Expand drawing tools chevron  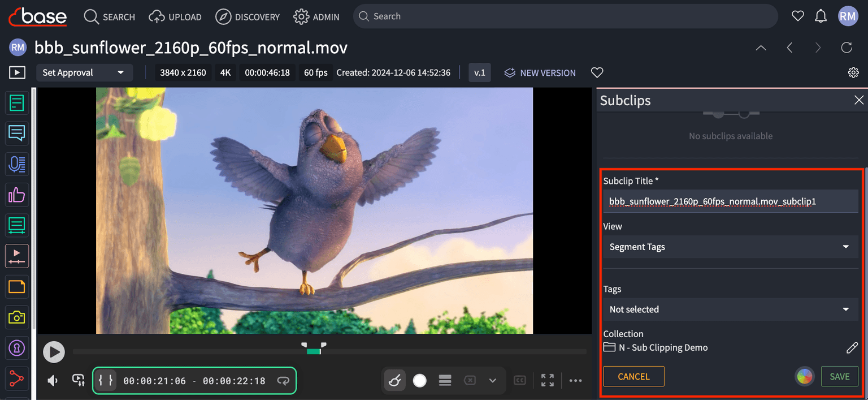click(493, 381)
